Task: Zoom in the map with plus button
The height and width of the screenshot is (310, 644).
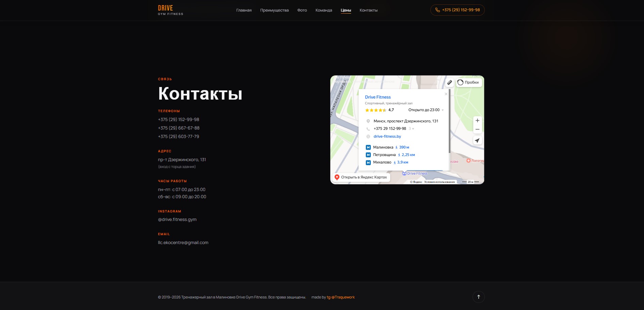Action: (x=477, y=121)
